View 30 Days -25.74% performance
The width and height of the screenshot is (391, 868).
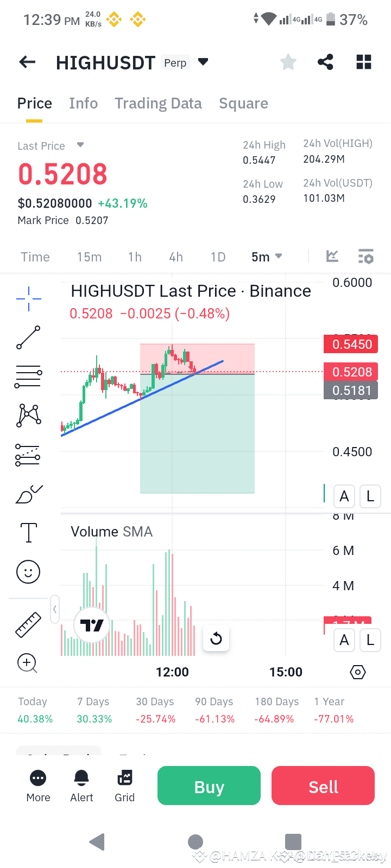coord(155,710)
